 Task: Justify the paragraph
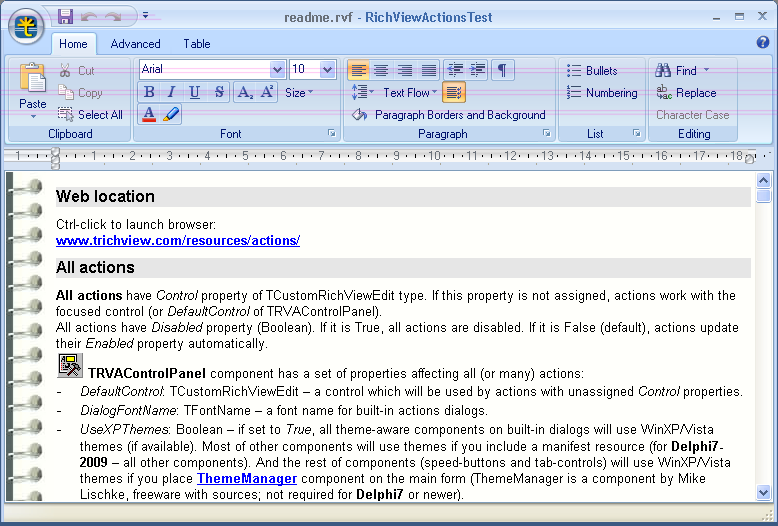(429, 70)
